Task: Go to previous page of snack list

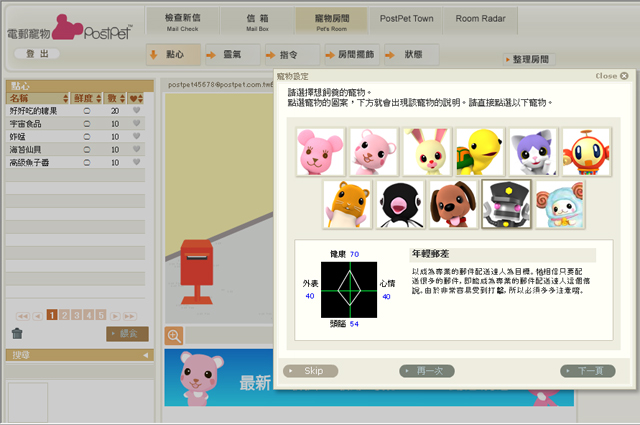Action: (38, 316)
